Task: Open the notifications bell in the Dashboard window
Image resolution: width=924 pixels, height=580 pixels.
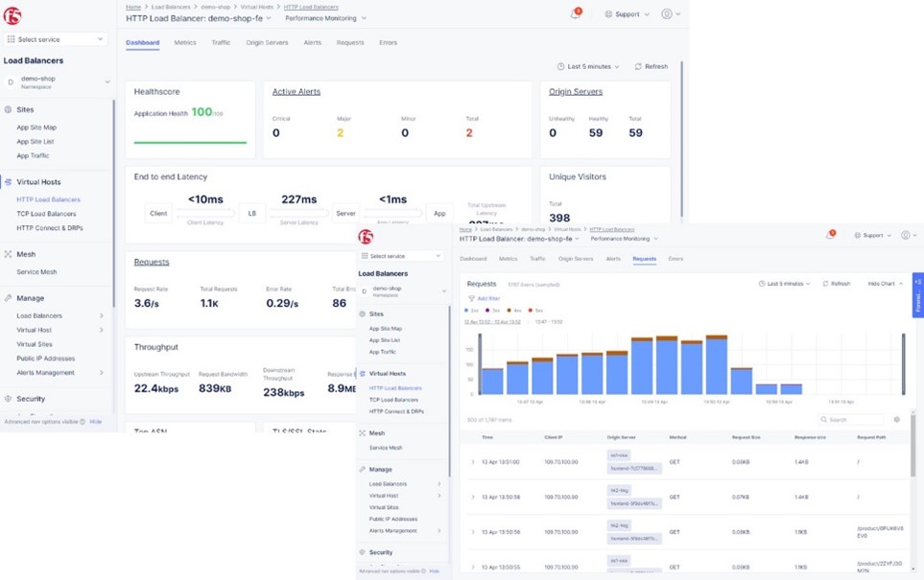Action: point(575,13)
